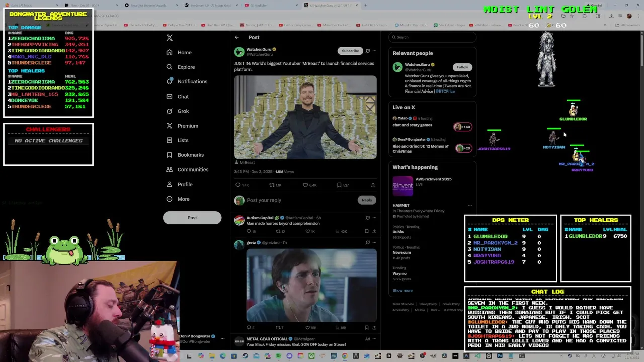Click share icon on the Watcher.Guru post

click(373, 185)
